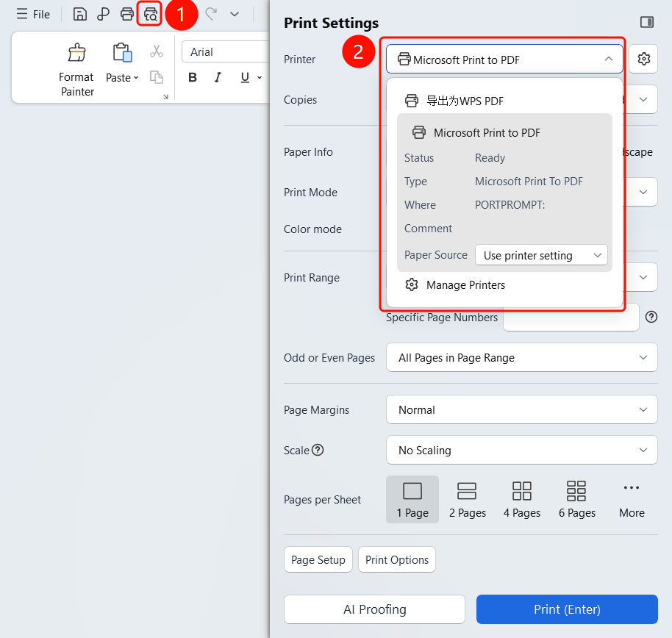Viewport: 672px width, 638px height.
Task: Toggle Underline formatting
Action: click(245, 77)
